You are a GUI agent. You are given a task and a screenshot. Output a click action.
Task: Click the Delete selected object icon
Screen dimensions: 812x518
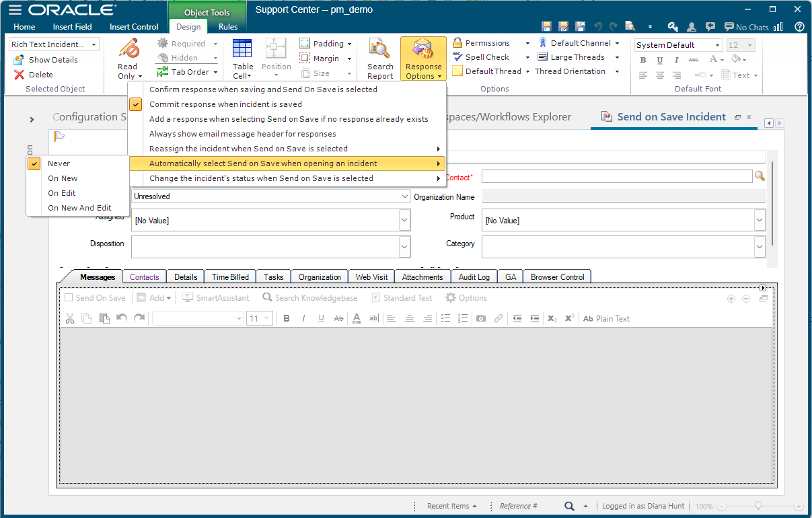[19, 75]
